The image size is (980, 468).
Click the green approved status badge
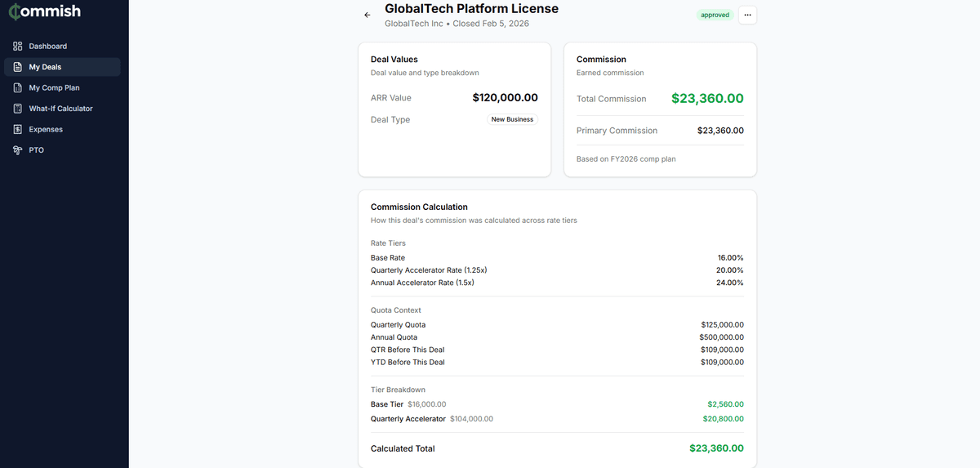click(715, 15)
